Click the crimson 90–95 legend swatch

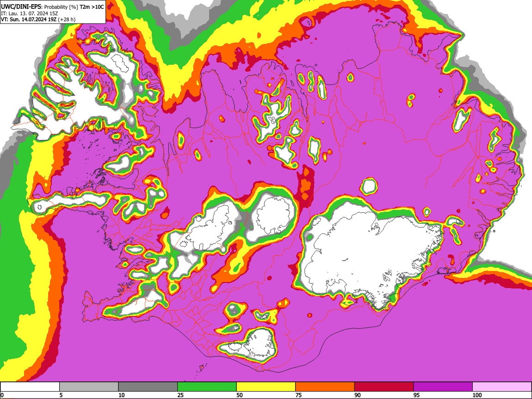pos(384,387)
